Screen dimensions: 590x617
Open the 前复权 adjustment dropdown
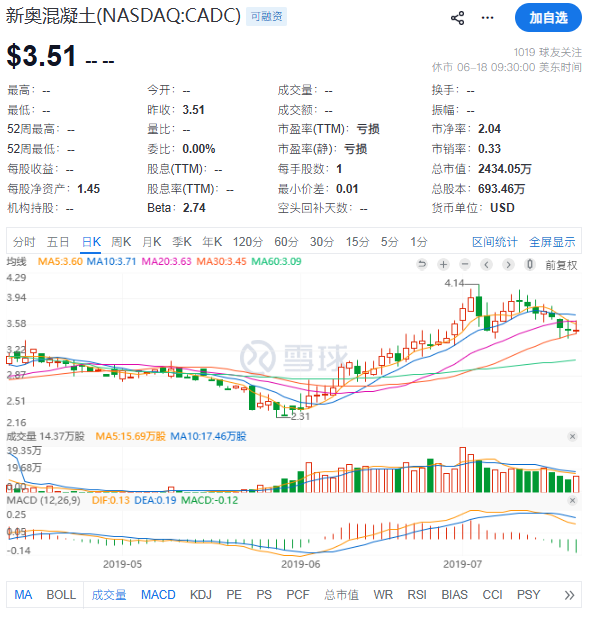coord(561,265)
